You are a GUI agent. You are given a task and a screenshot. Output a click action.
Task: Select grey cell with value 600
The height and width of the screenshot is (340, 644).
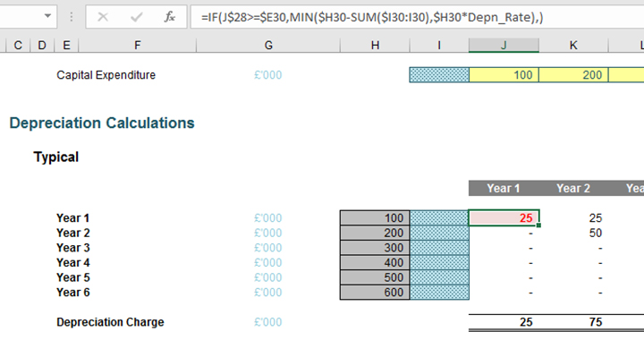[x=375, y=292]
